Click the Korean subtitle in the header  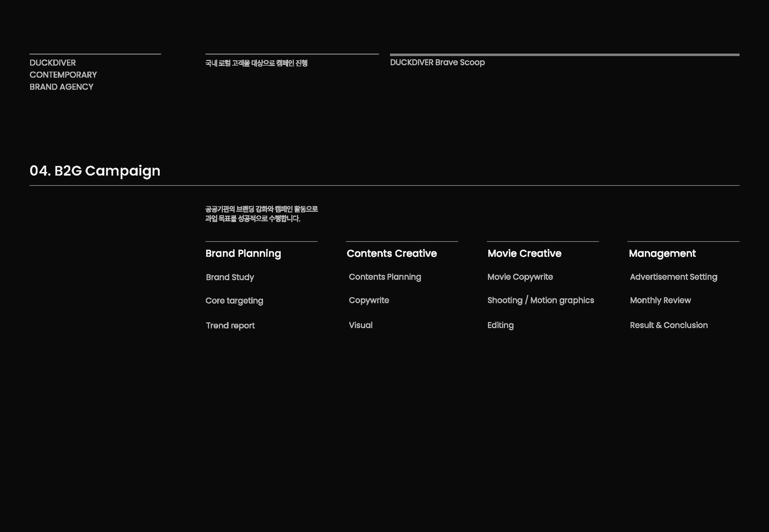(256, 63)
